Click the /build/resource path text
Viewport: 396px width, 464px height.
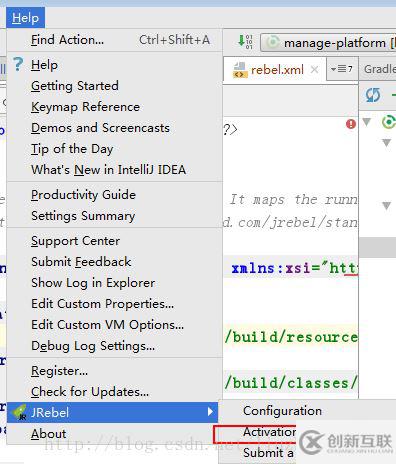coord(291,337)
